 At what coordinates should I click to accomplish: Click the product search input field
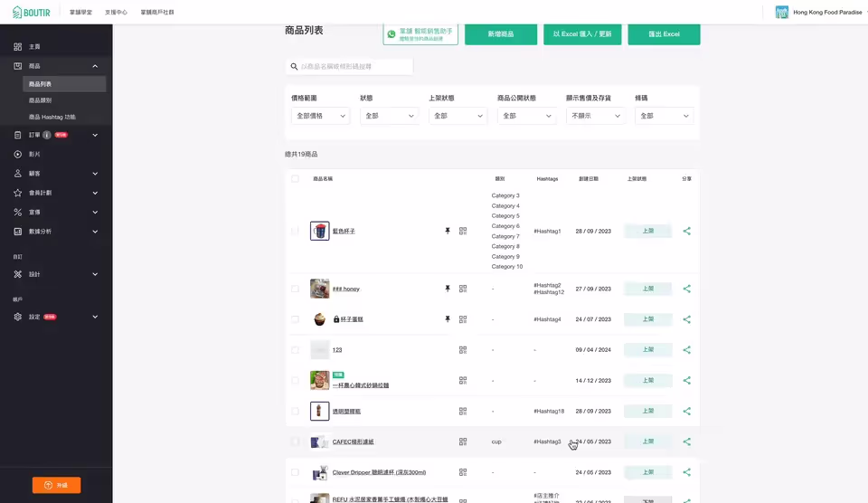[349, 66]
